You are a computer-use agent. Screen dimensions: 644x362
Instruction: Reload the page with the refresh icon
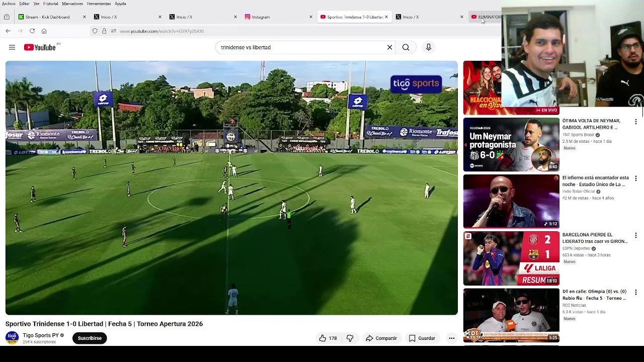pos(32,31)
